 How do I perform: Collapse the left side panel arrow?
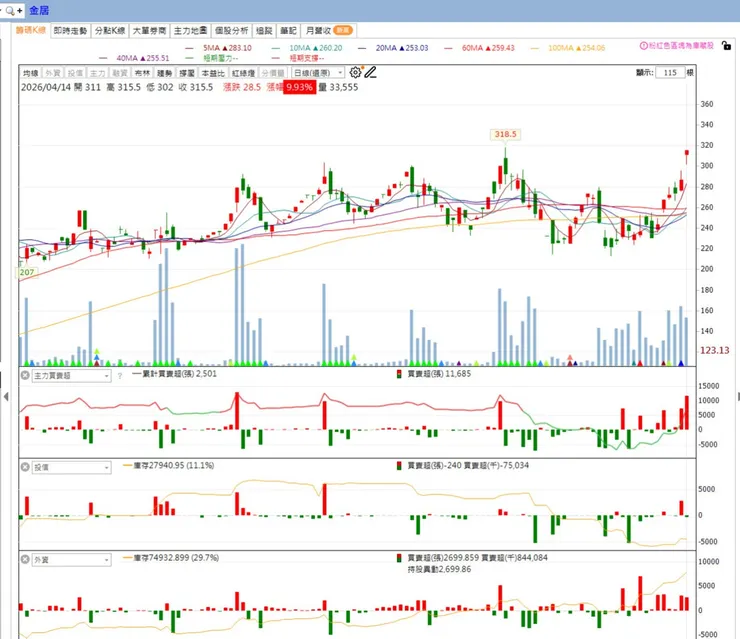(6, 396)
